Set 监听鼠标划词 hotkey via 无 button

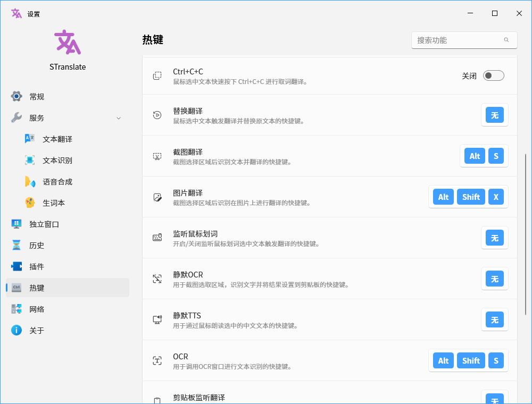coord(494,238)
